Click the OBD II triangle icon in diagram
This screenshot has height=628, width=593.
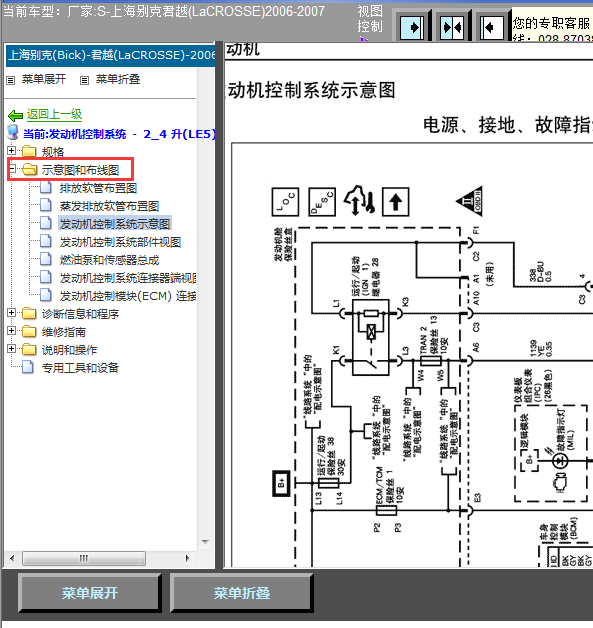coord(471,201)
